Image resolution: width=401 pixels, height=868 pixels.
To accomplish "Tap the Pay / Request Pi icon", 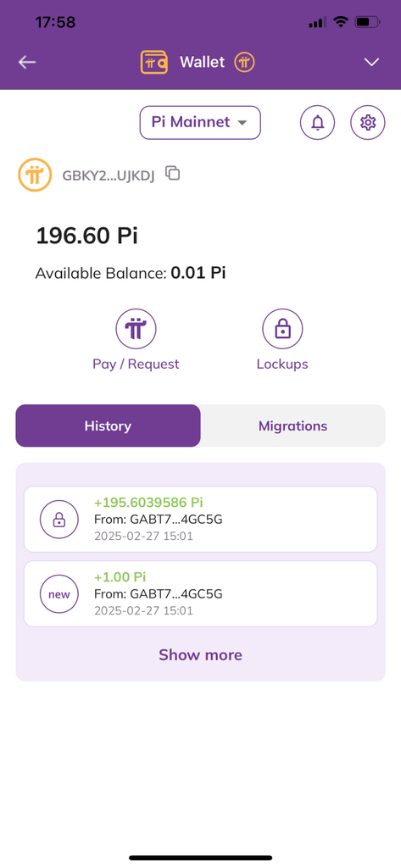I will tap(136, 330).
